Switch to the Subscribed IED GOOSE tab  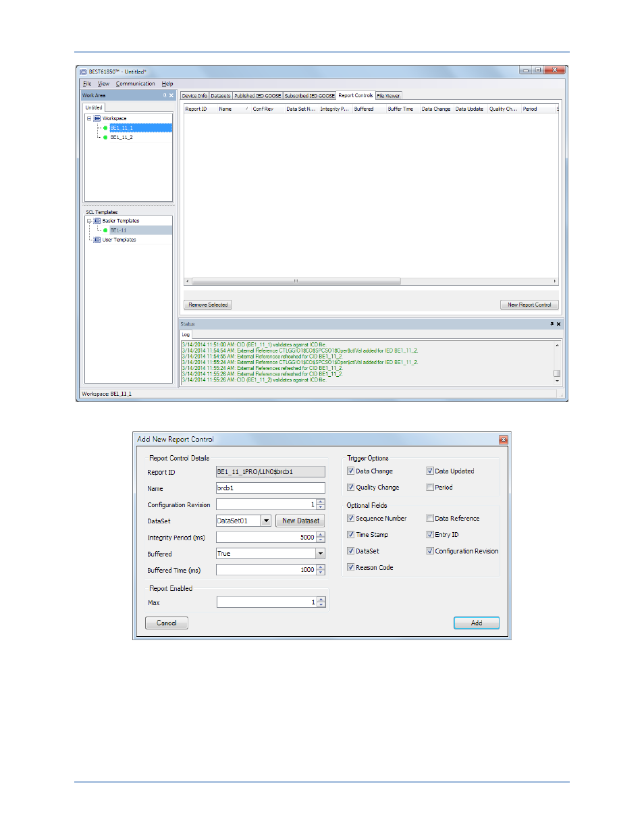[309, 96]
